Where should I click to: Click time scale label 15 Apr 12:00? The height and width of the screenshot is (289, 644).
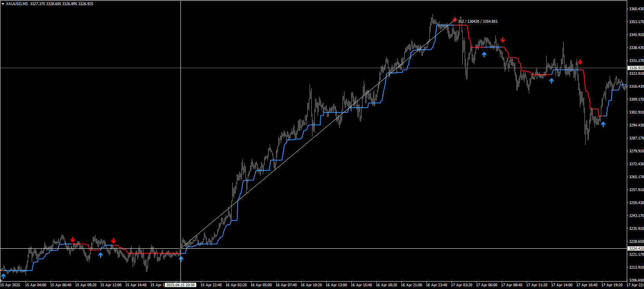point(111,285)
